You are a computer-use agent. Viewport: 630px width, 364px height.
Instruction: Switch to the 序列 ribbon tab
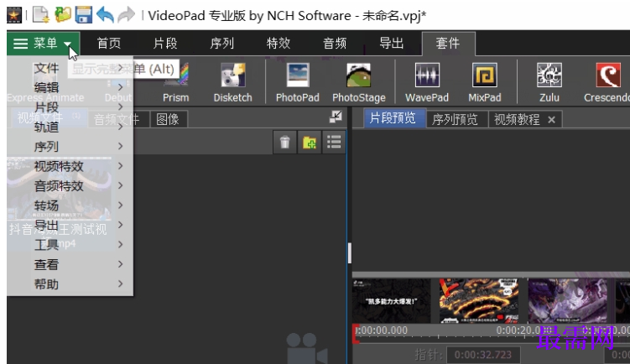click(221, 44)
